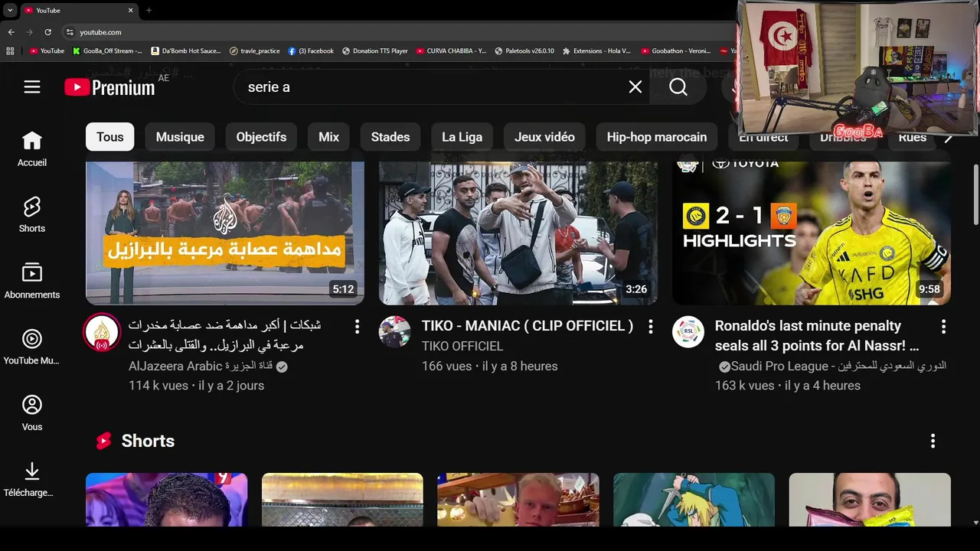
Task: Open the Donation TTS Player bookmark
Action: tap(375, 51)
